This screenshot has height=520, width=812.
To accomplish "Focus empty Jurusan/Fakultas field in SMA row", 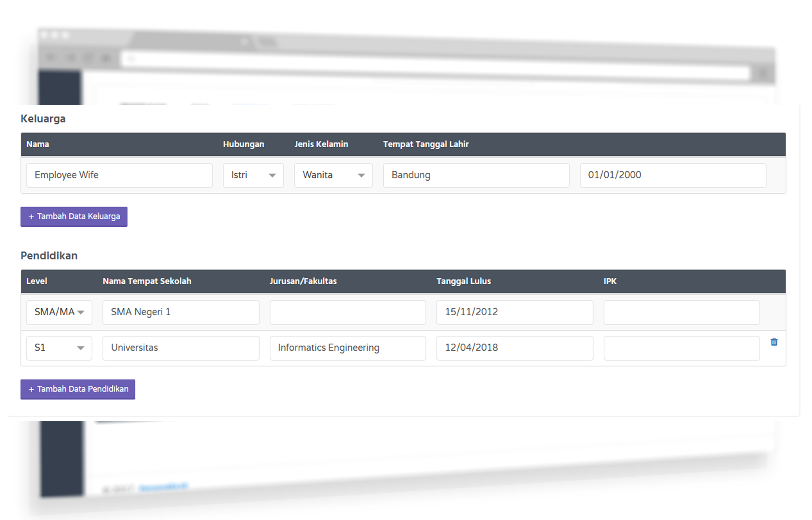I will click(x=347, y=312).
